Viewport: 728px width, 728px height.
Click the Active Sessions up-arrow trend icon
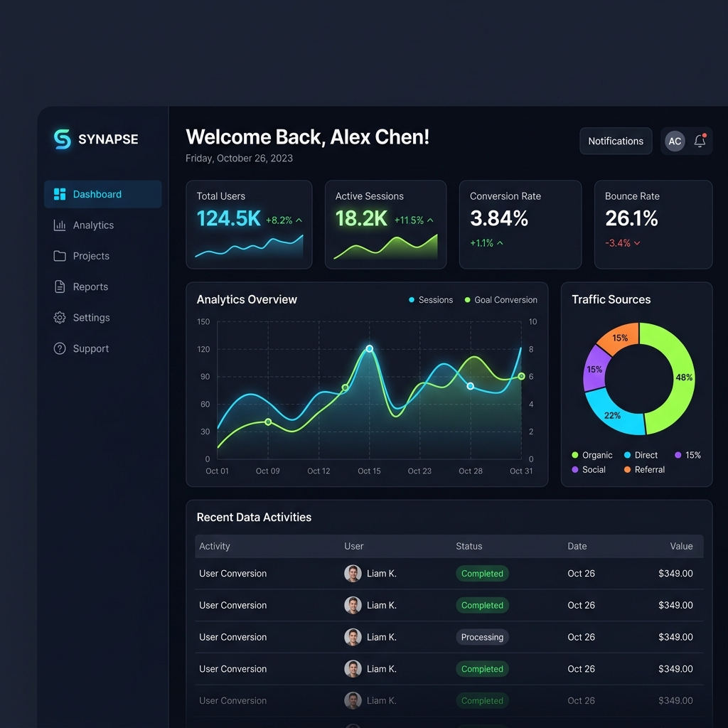click(430, 220)
